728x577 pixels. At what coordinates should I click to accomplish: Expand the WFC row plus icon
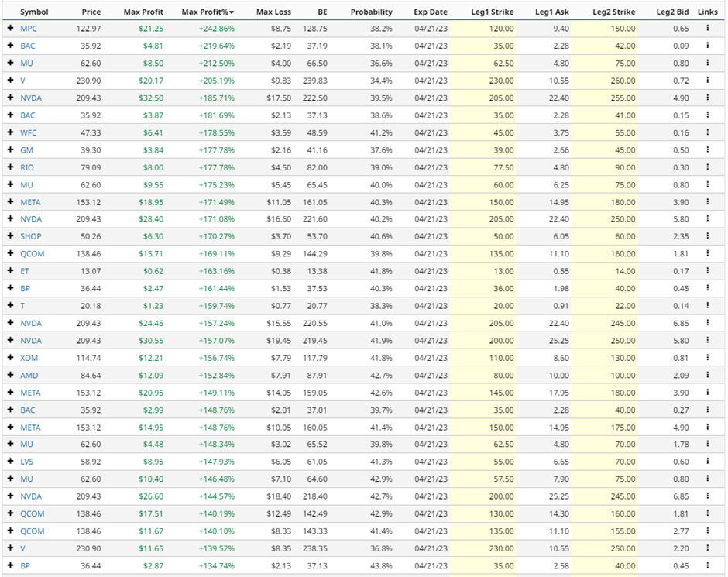click(x=10, y=132)
